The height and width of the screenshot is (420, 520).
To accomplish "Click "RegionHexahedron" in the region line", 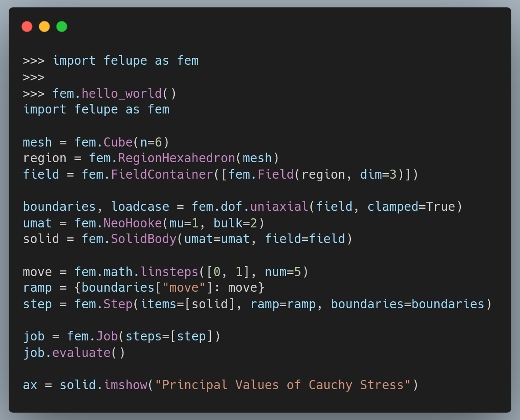I will point(177,158).
